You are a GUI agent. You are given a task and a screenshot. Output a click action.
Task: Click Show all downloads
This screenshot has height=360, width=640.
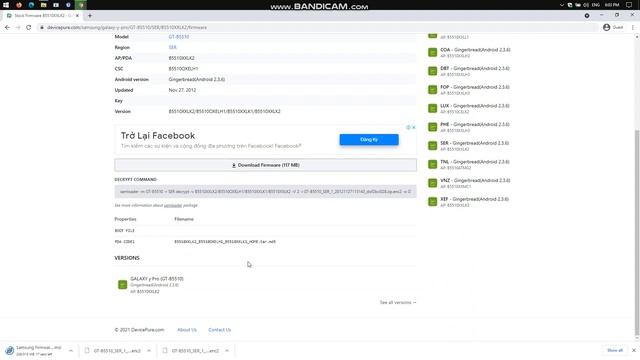[x=615, y=351]
